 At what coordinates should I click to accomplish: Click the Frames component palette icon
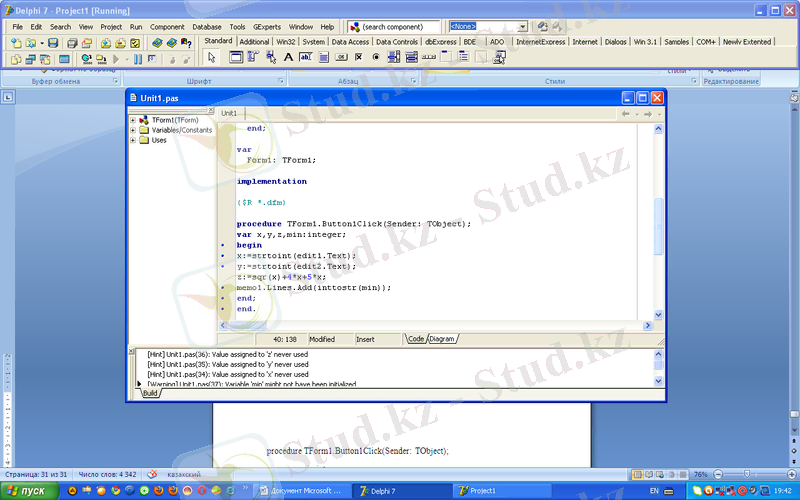(x=236, y=57)
